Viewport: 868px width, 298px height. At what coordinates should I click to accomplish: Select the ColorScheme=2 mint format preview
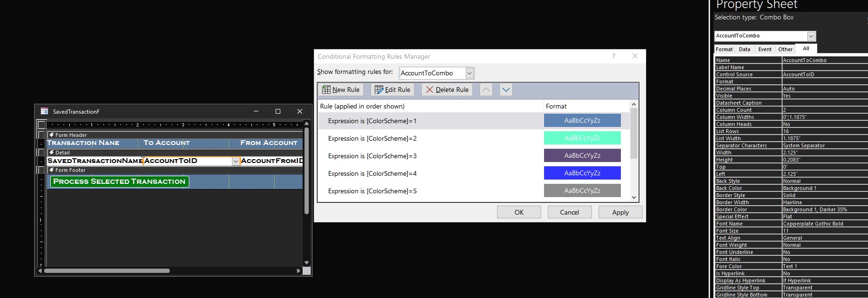[x=582, y=138]
